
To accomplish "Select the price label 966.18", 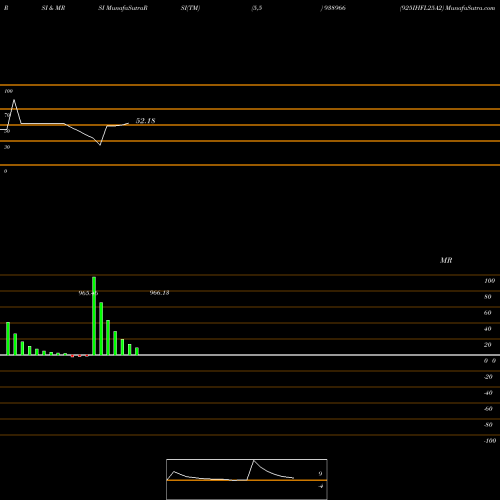I will (159, 293).
